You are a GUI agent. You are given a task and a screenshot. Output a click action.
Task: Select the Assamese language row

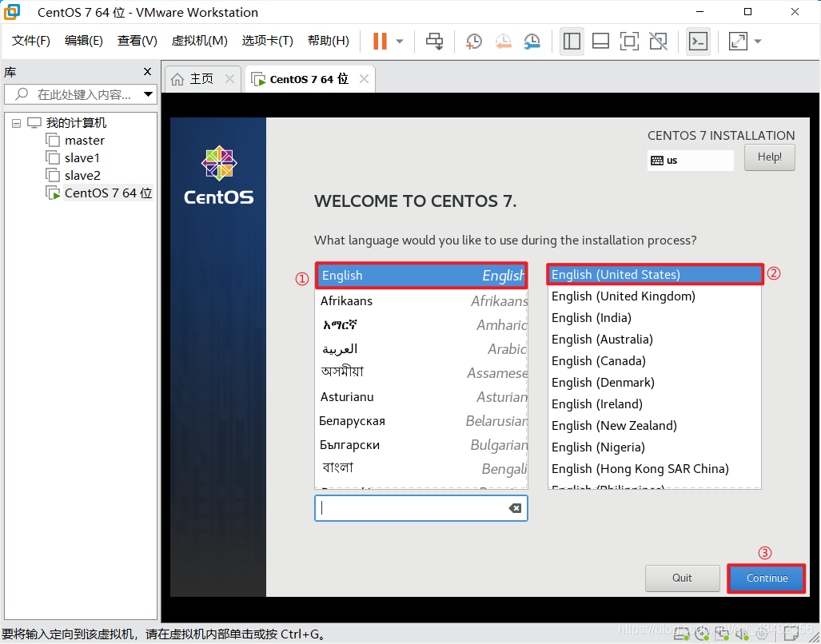tap(421, 373)
